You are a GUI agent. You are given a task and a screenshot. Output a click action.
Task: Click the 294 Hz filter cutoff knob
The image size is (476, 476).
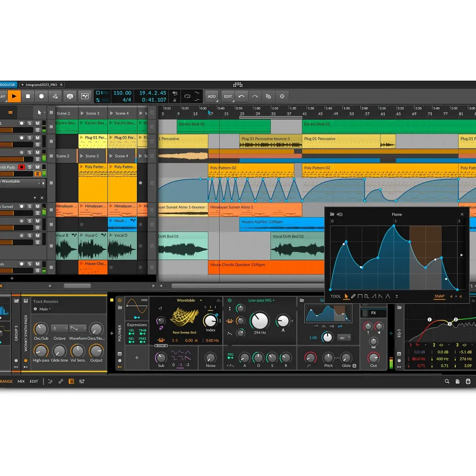tap(260, 320)
